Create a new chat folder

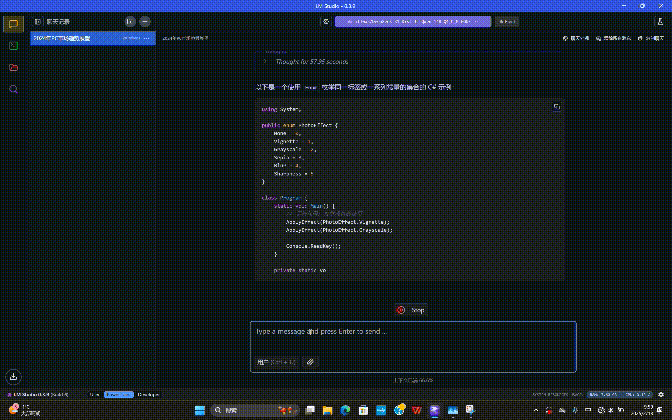[x=130, y=21]
